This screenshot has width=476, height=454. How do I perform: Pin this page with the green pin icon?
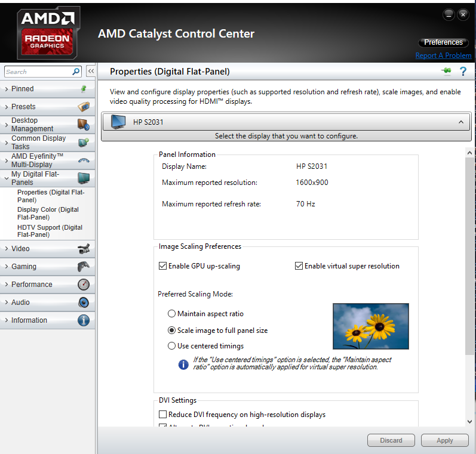click(x=446, y=71)
